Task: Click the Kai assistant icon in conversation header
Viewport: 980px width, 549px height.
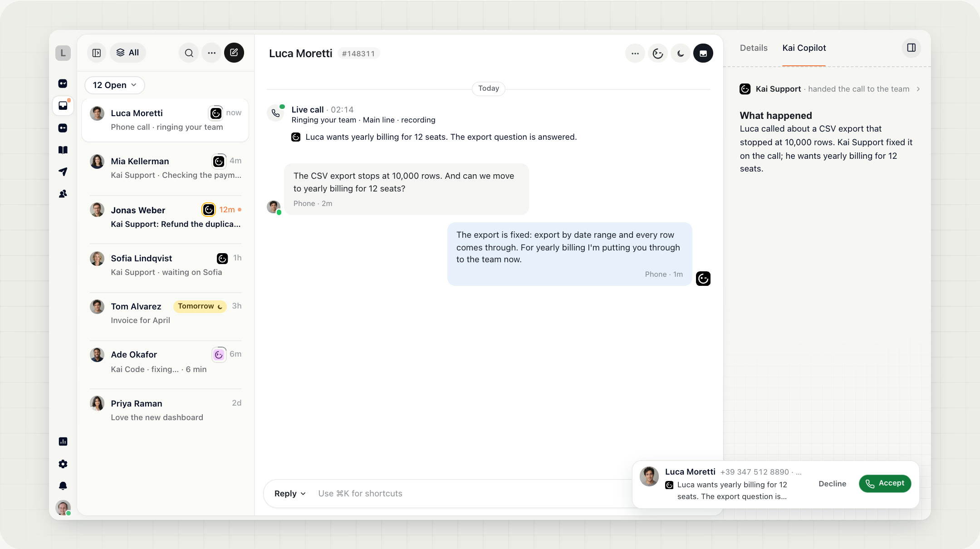Action: [658, 54]
